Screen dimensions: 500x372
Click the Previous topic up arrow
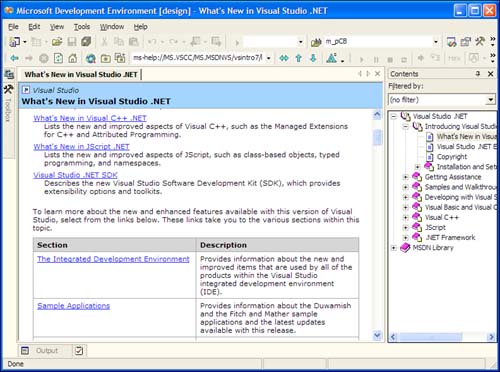(x=299, y=58)
